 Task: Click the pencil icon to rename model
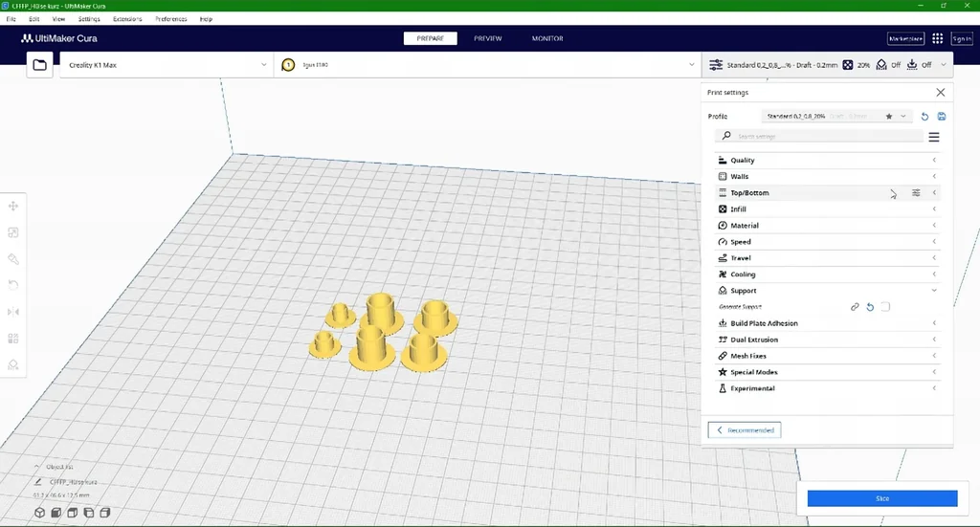pyautogui.click(x=38, y=482)
